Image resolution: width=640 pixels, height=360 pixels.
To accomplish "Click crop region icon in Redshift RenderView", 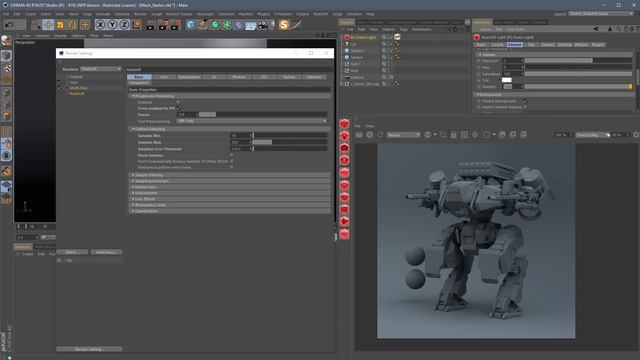I will pos(443,135).
